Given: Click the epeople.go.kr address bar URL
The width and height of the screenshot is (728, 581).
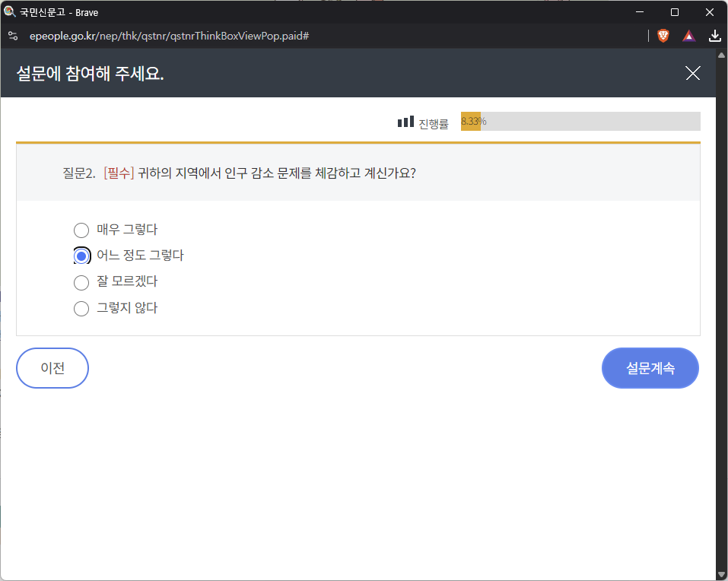Looking at the screenshot, I should [169, 36].
